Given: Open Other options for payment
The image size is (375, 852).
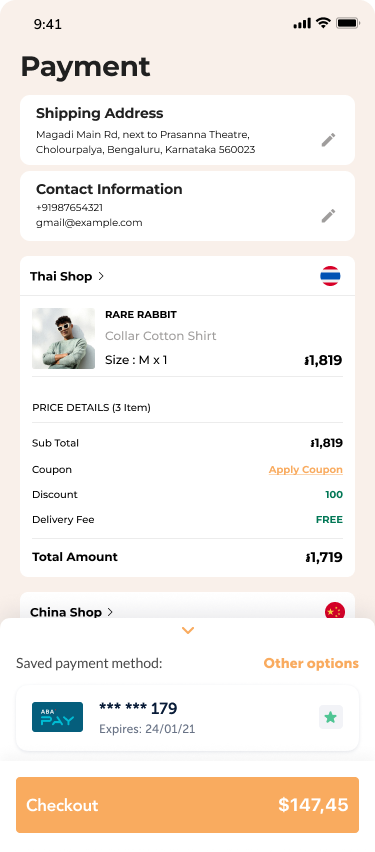Looking at the screenshot, I should (311, 663).
